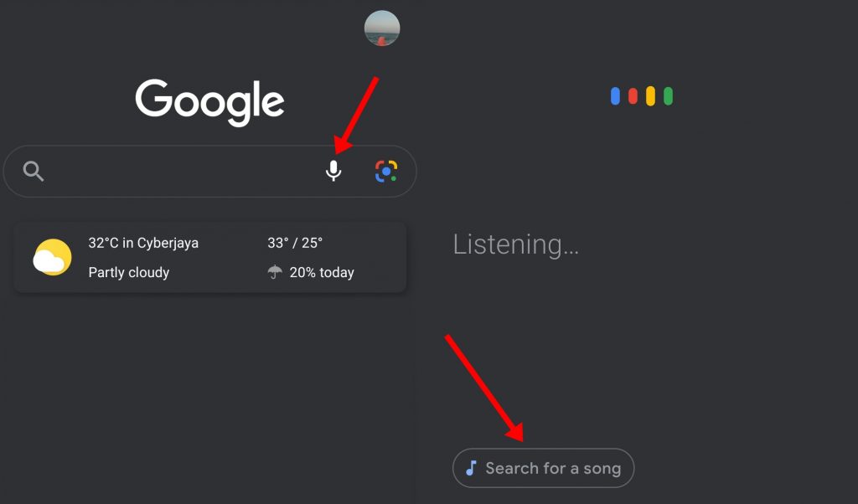The height and width of the screenshot is (504, 858).
Task: Click the music note icon
Action: (472, 468)
